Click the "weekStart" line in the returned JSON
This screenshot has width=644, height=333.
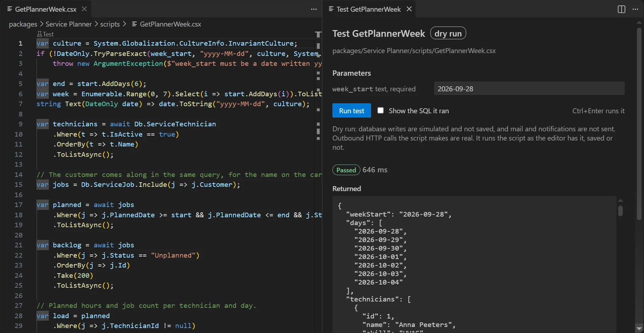[399, 214]
